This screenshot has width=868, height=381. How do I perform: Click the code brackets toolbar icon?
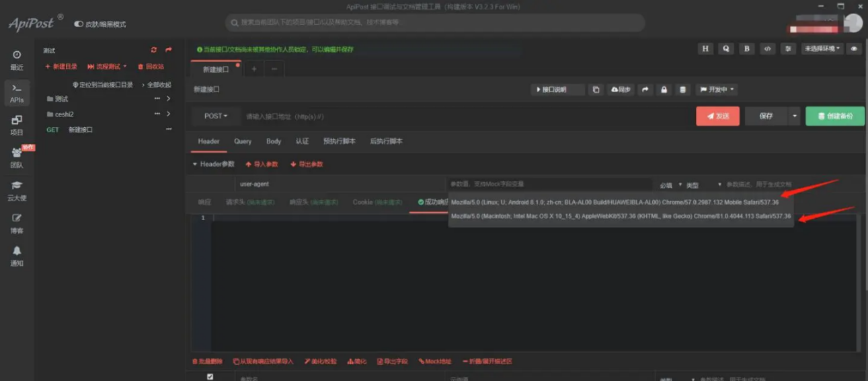pyautogui.click(x=768, y=49)
